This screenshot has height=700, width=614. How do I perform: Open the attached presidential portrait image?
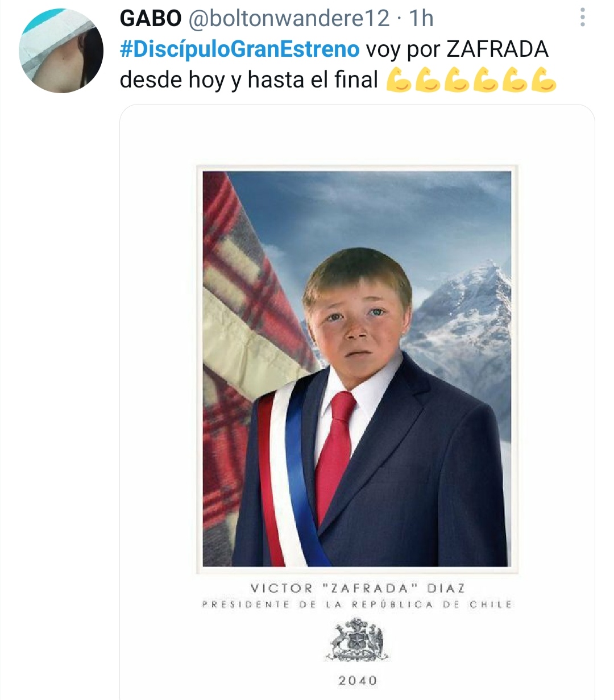coord(357,402)
